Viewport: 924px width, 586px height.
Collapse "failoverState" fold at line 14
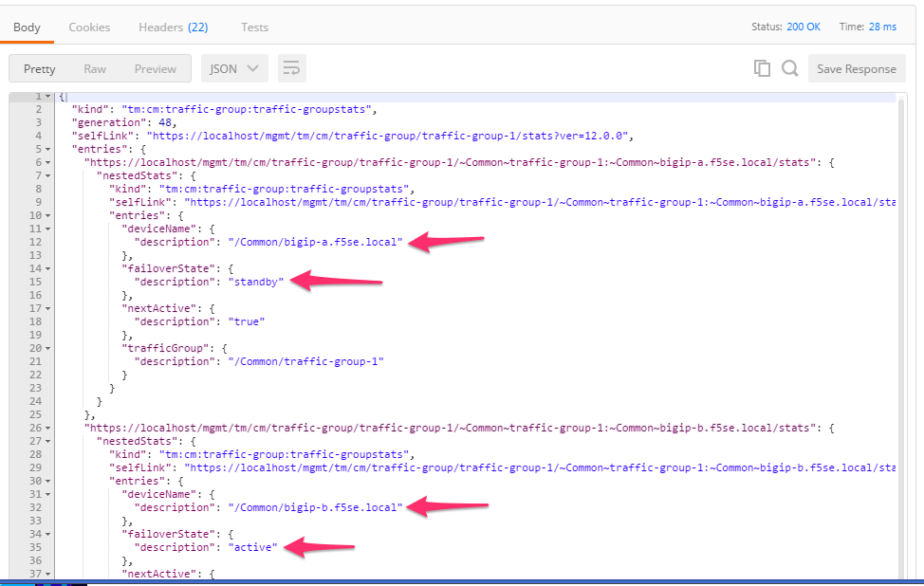[47, 268]
